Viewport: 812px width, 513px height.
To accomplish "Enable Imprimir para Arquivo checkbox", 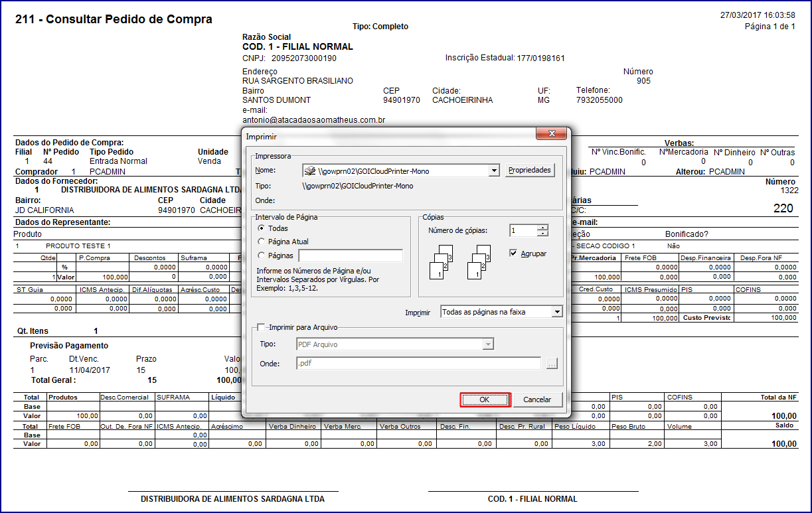I will click(262, 328).
